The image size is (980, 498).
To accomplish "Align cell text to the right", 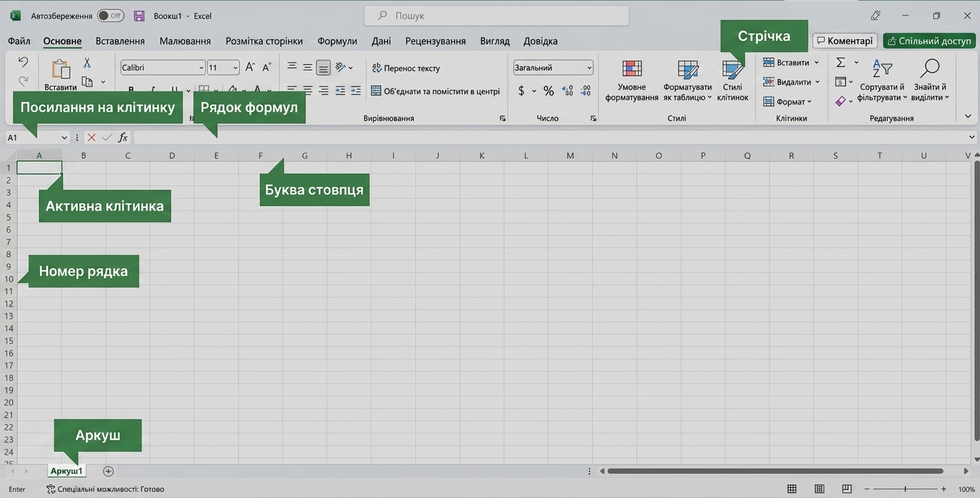I will 324,90.
